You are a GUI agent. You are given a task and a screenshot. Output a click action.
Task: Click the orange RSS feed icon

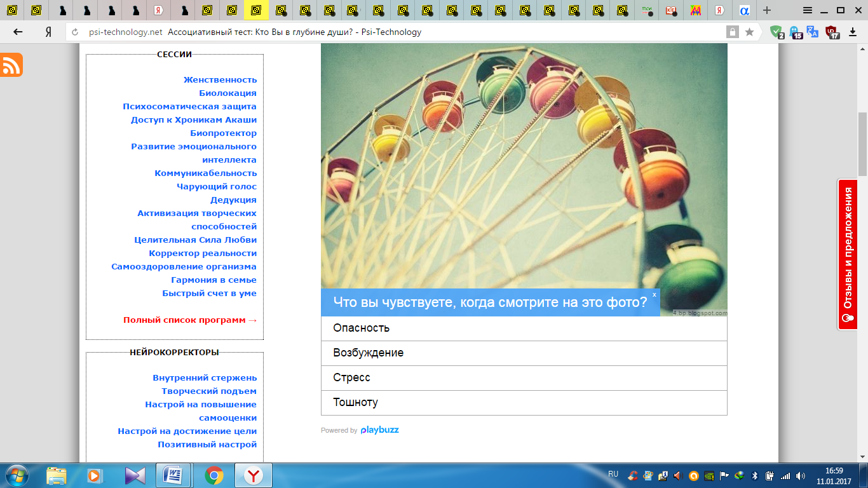click(x=11, y=65)
